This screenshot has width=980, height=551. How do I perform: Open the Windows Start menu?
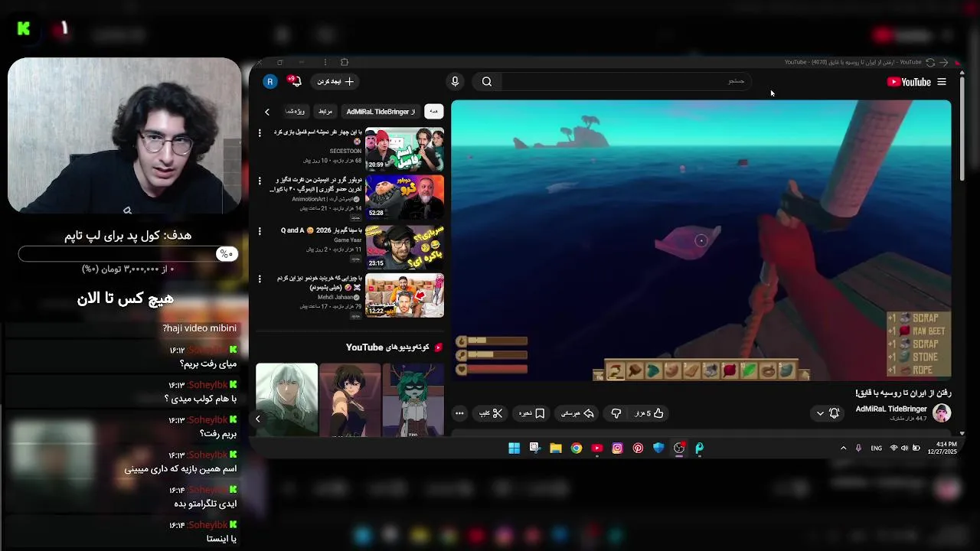[514, 448]
